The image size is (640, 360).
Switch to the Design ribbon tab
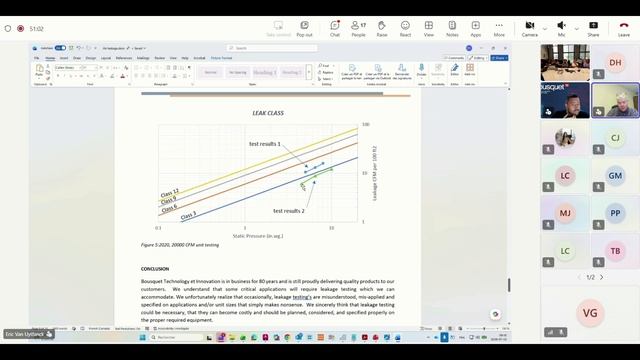(91, 58)
